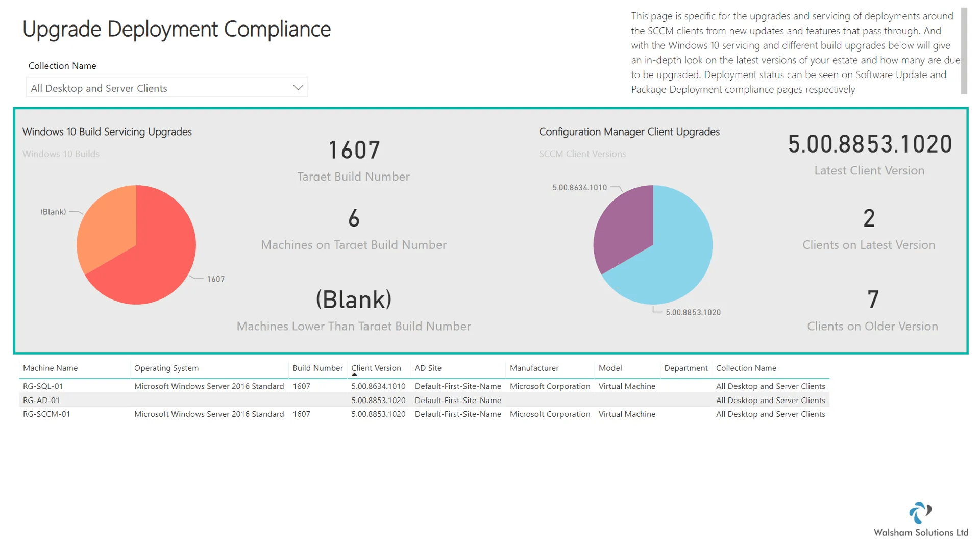The width and height of the screenshot is (980, 550).
Task: Select the RG-SQL-01 table row
Action: (x=204, y=386)
